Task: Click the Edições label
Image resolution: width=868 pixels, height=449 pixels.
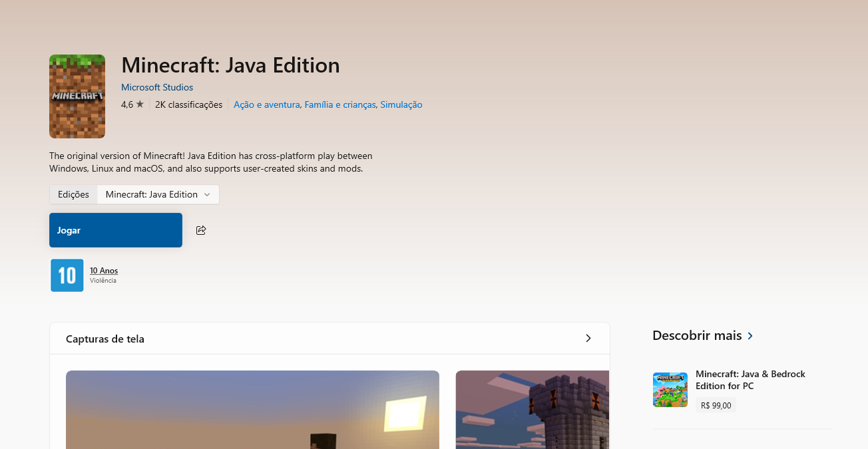Action: (x=73, y=194)
